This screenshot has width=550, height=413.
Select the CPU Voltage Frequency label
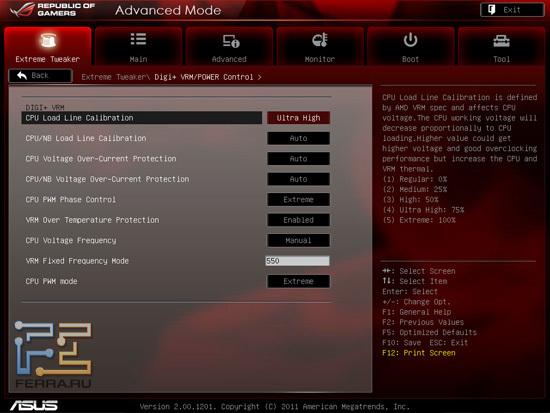coord(71,240)
